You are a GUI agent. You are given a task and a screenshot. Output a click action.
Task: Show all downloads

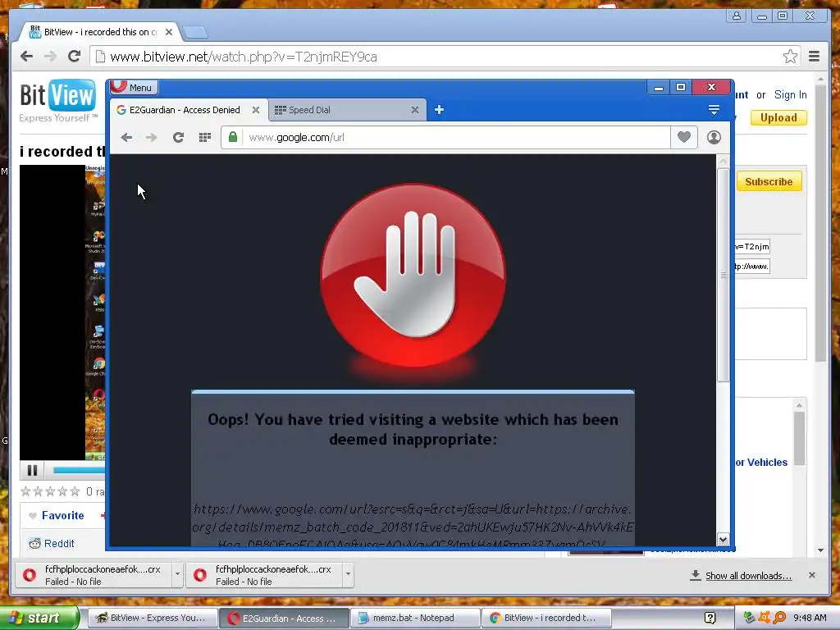748,575
